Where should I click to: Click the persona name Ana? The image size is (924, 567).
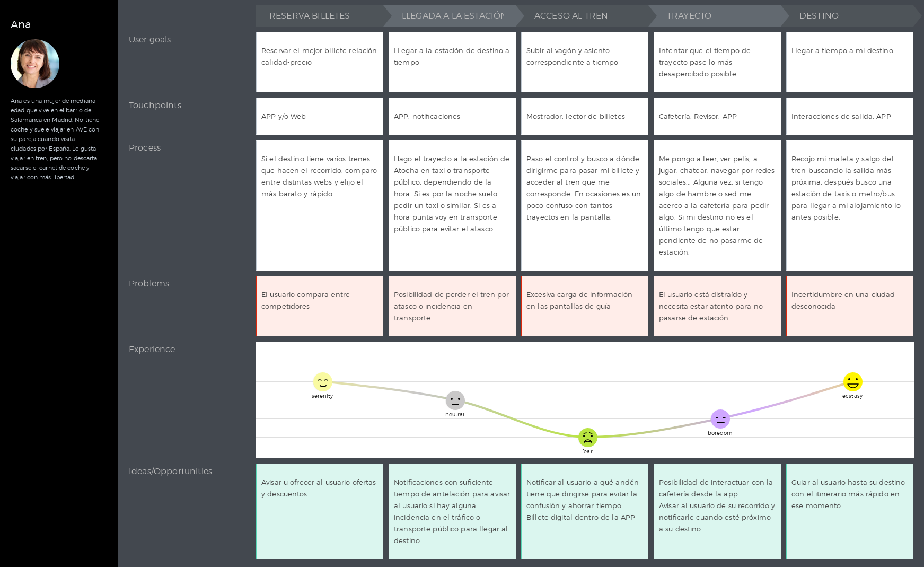tap(21, 25)
